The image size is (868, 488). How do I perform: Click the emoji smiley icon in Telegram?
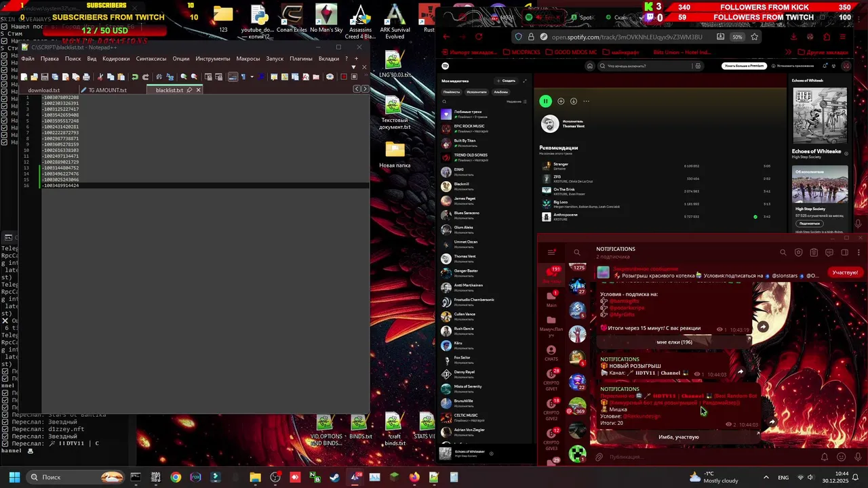841,457
